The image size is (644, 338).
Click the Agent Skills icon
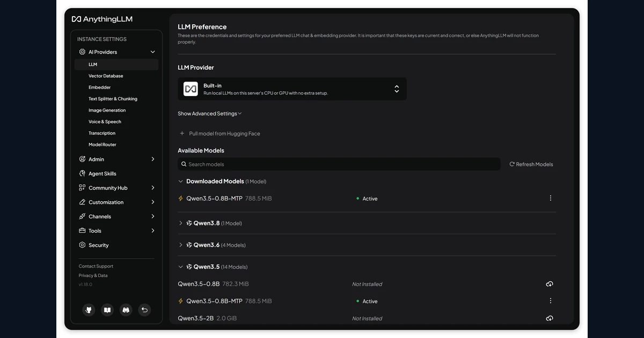point(82,173)
